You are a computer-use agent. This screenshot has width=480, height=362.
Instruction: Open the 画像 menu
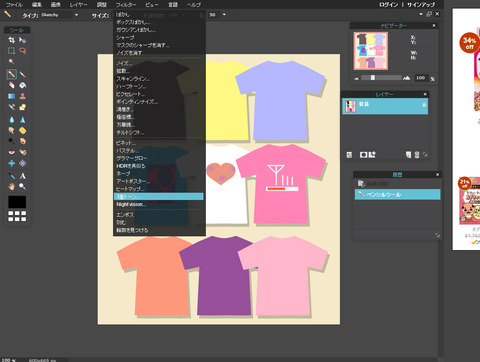(x=55, y=5)
